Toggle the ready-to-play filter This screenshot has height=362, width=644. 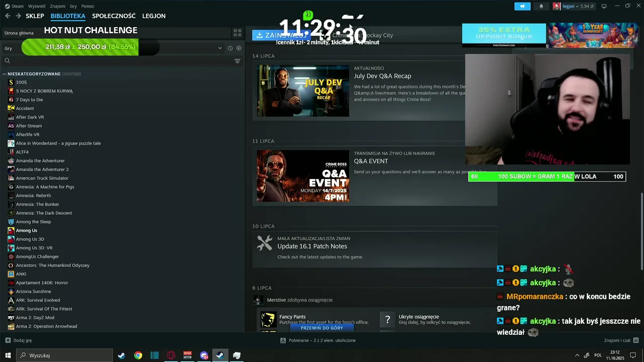[239, 48]
